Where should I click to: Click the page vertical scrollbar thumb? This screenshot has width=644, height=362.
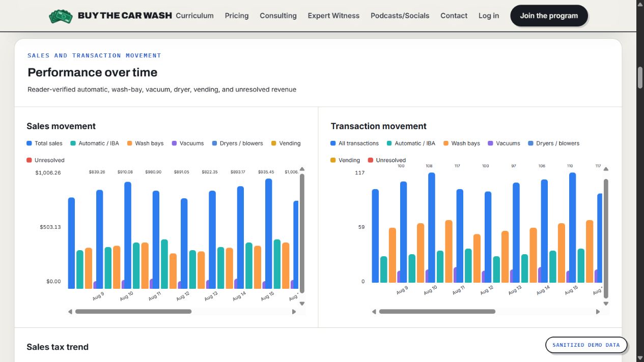point(640,77)
